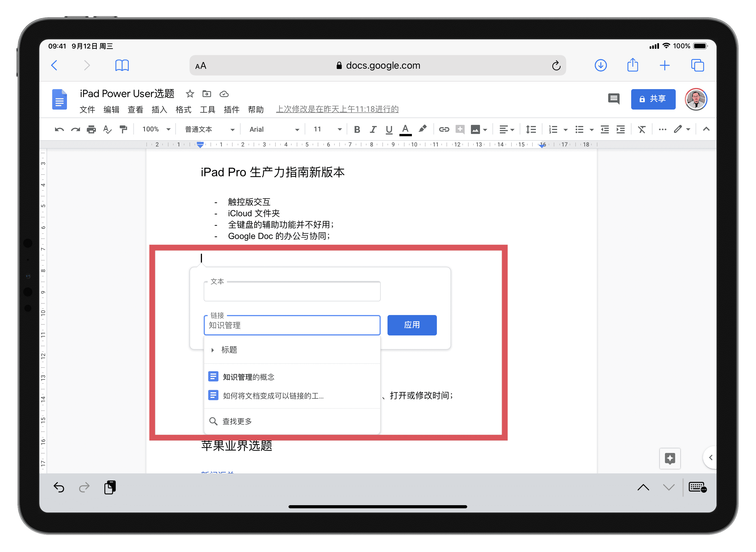The height and width of the screenshot is (552, 756).
Task: Run spelling and grammar check
Action: click(107, 129)
